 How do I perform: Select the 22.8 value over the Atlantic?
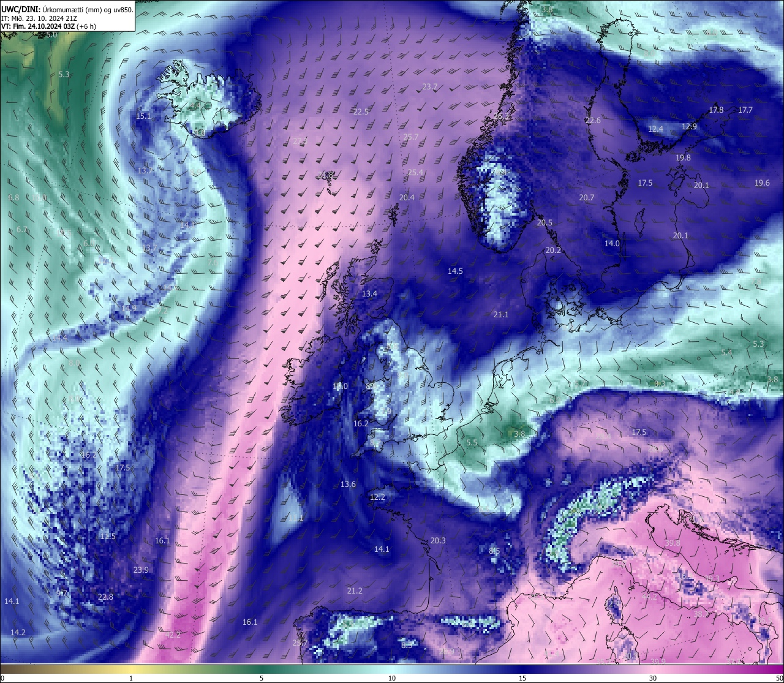tap(105, 597)
